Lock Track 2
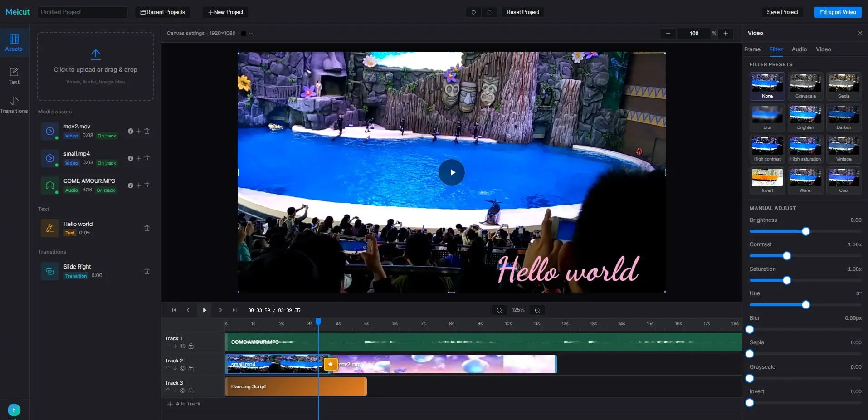Screen dimensions: 868x420 (191, 368)
